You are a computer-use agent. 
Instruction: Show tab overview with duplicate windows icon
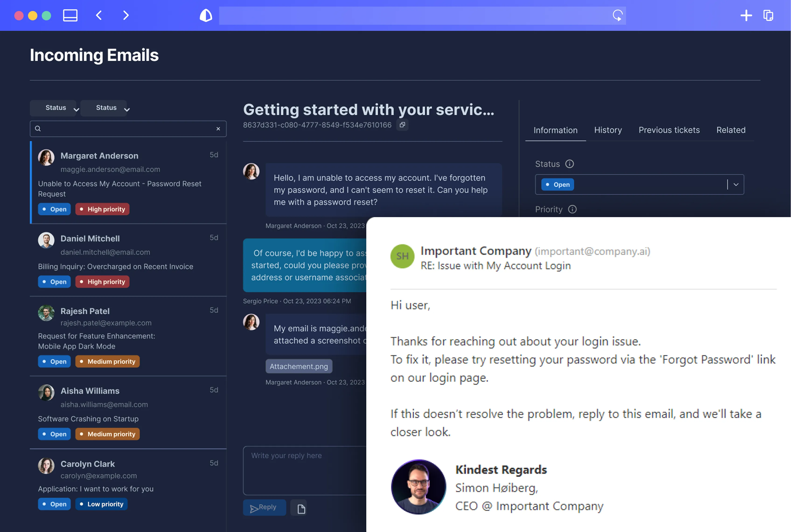[768, 15]
